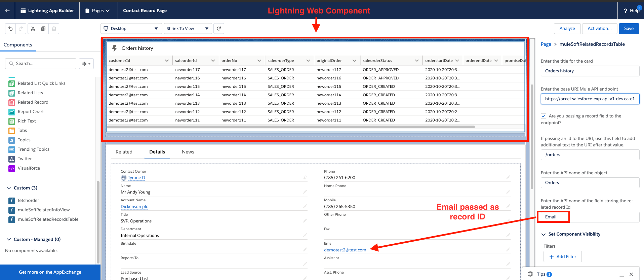Copy the selected component
The width and height of the screenshot is (644, 280).
[43, 29]
